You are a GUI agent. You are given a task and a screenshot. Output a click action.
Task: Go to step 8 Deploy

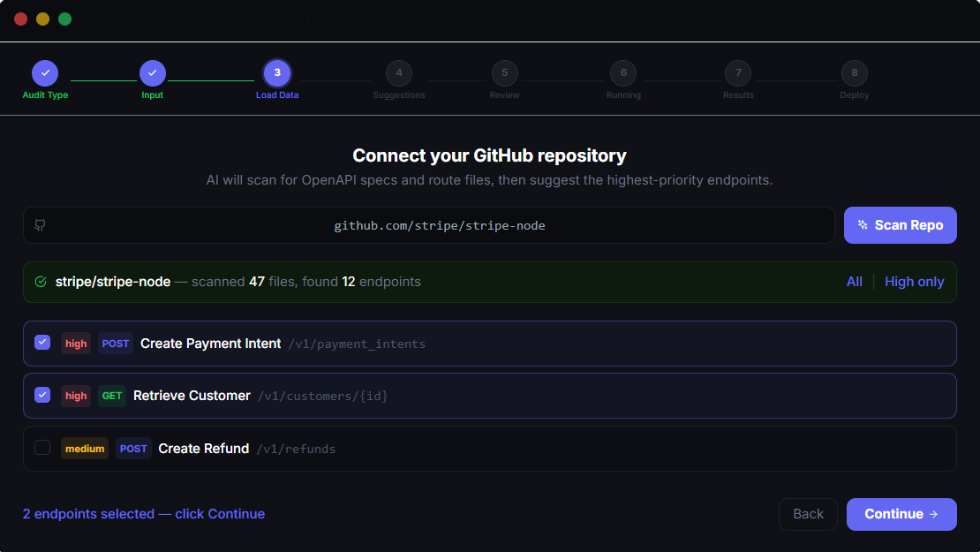coord(855,73)
